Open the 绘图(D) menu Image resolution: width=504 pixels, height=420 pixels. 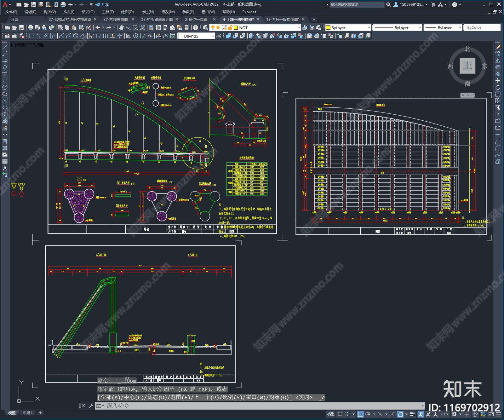[127, 12]
